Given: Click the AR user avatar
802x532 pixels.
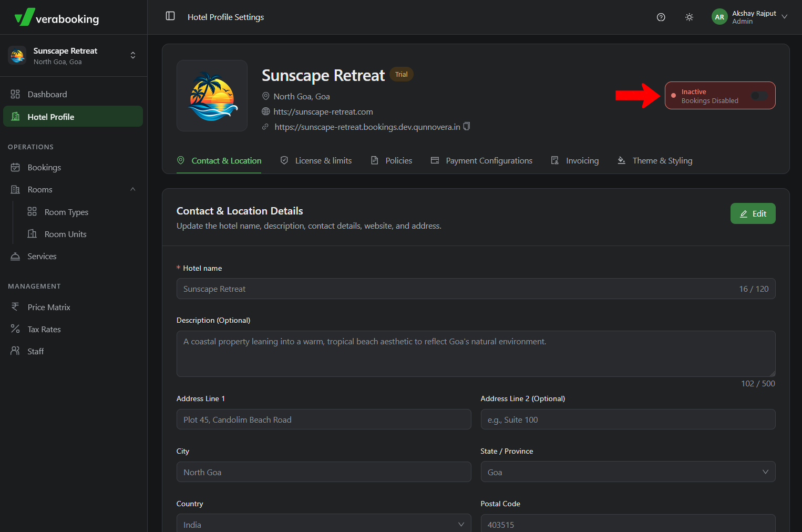Looking at the screenshot, I should click(719, 17).
